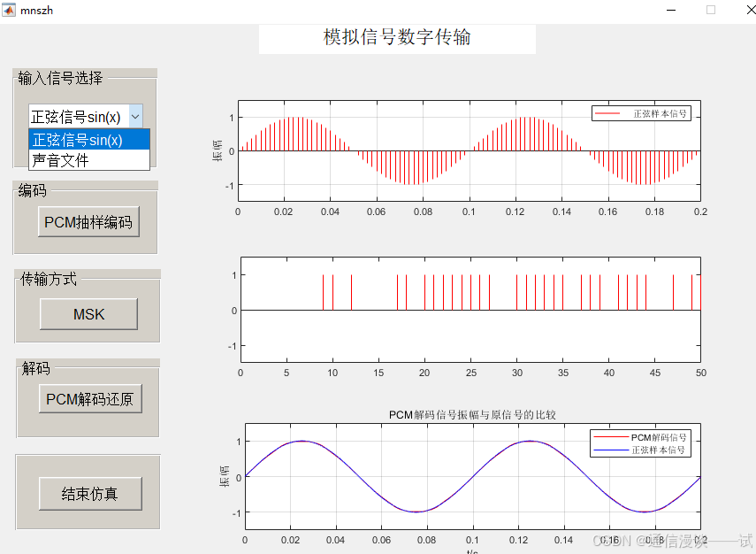The height and width of the screenshot is (554, 756).
Task: Click the mnszh window title text
Action: pos(36,10)
